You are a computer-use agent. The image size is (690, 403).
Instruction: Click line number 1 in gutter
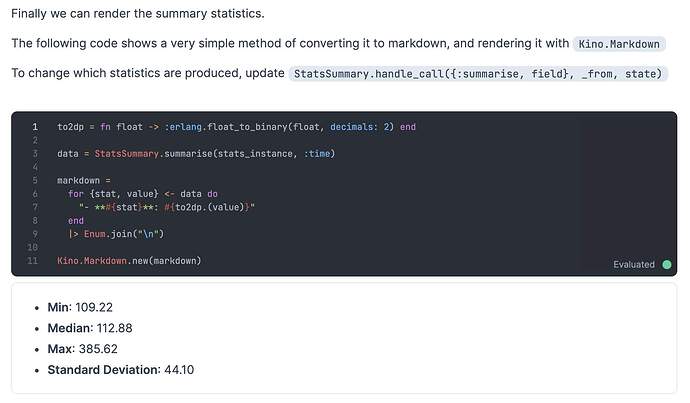pos(35,127)
